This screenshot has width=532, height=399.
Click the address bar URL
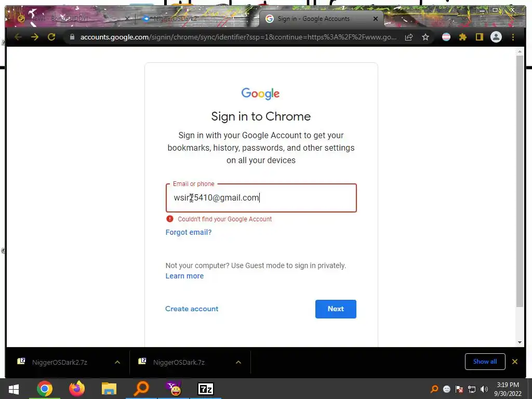tap(238, 37)
